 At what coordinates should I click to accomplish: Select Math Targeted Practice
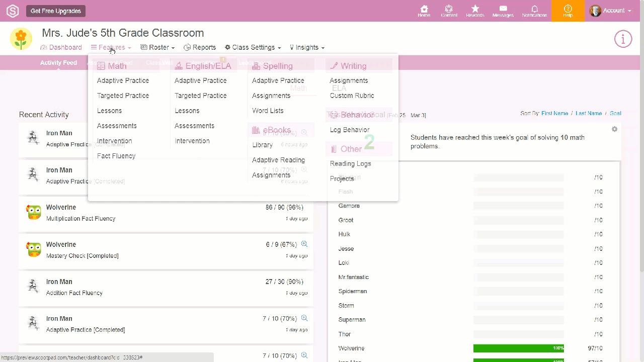pos(123,96)
